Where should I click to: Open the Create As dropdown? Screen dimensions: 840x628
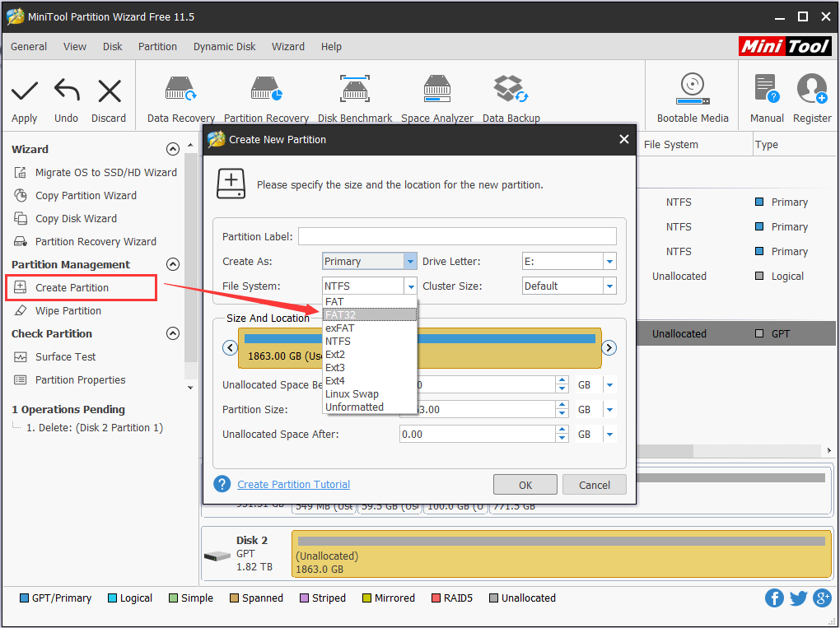(x=410, y=261)
